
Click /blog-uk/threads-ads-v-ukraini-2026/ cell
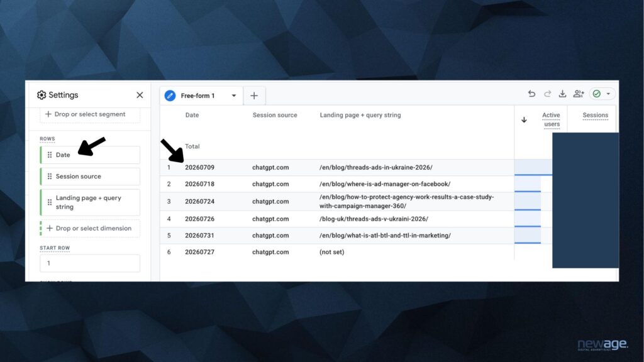(x=374, y=219)
